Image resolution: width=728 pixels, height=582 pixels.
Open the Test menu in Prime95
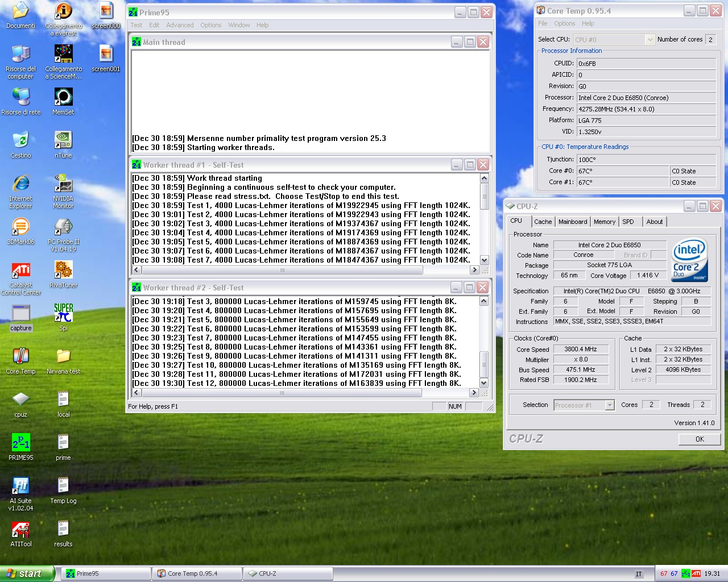pyautogui.click(x=136, y=25)
